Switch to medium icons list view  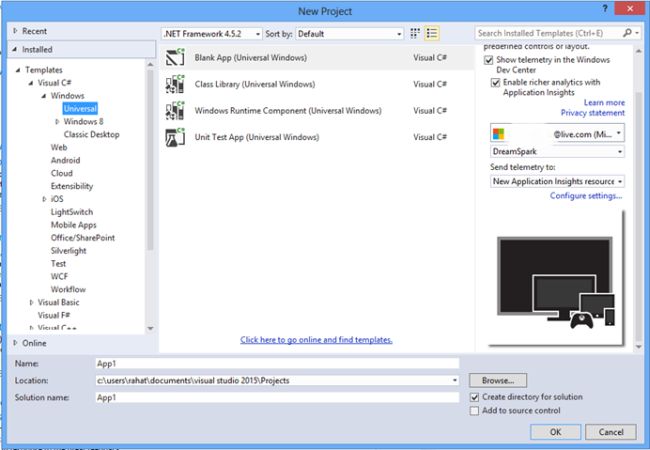point(432,34)
